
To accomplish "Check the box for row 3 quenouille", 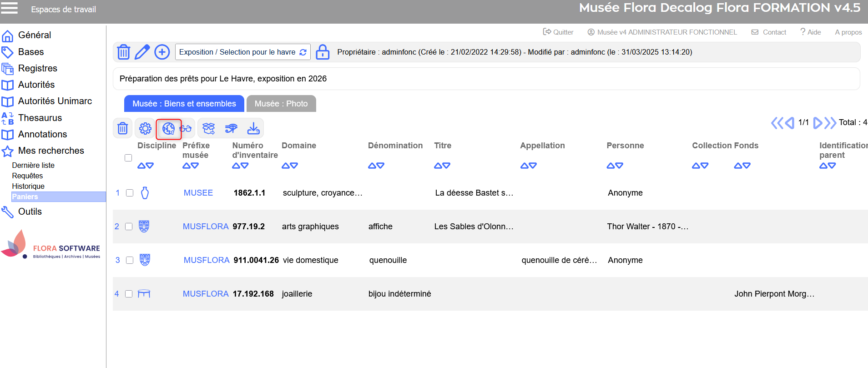I will pyautogui.click(x=130, y=260).
